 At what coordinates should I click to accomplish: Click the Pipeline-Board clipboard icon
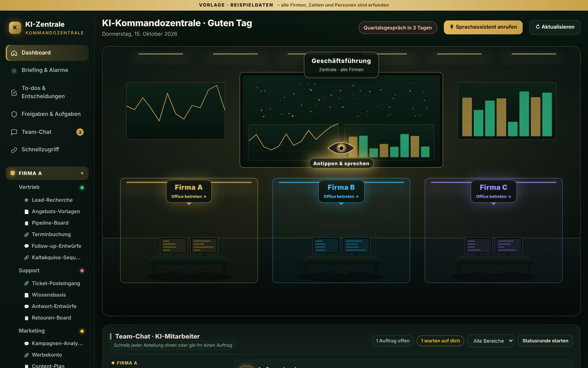(x=26, y=223)
